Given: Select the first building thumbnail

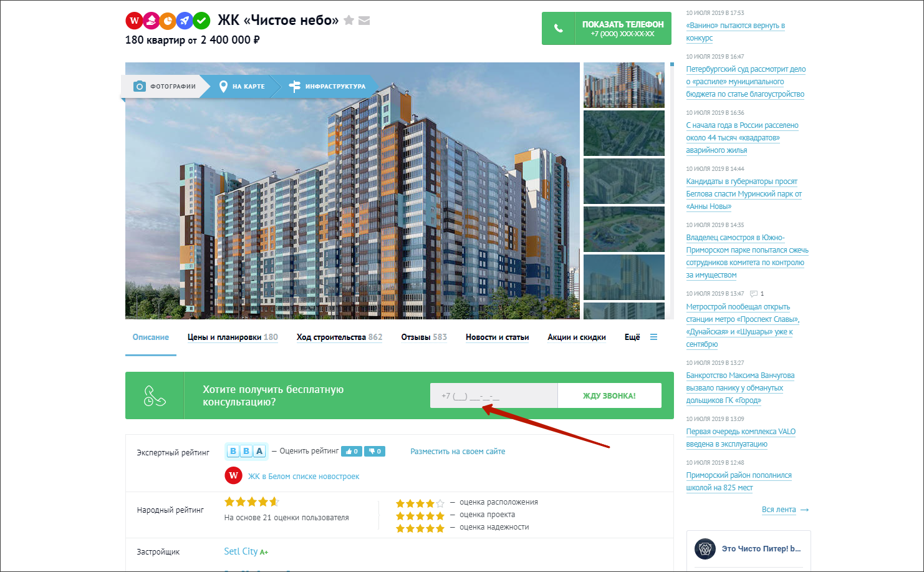Looking at the screenshot, I should (624, 85).
